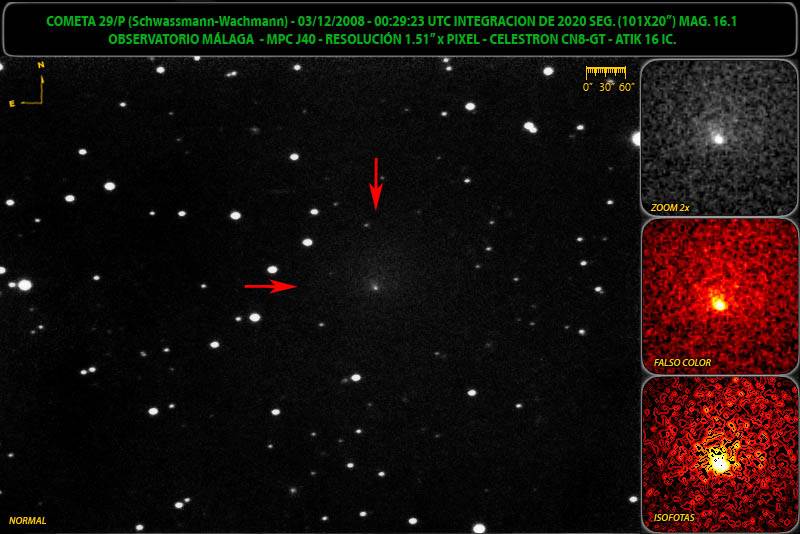Select the 'FALSO COLOR' caption text

tap(682, 363)
